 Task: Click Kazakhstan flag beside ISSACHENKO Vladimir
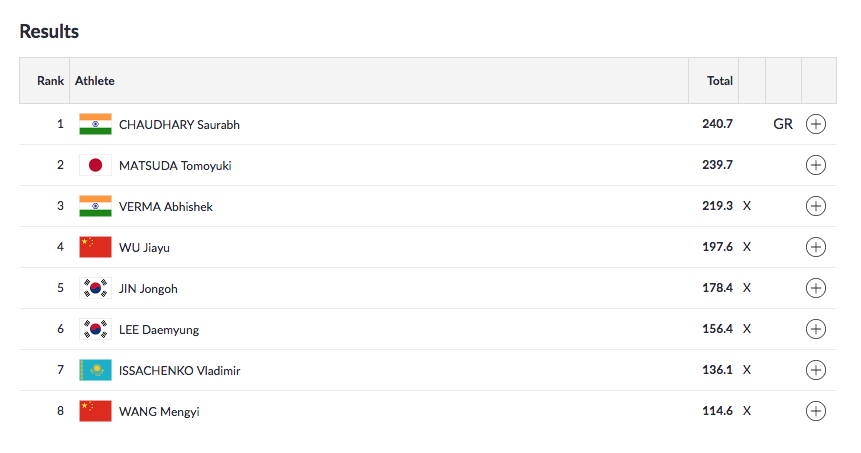point(95,370)
